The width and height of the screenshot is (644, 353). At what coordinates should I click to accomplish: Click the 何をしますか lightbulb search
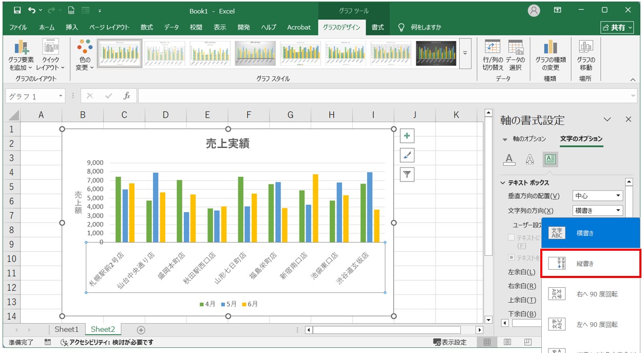pyautogui.click(x=420, y=27)
